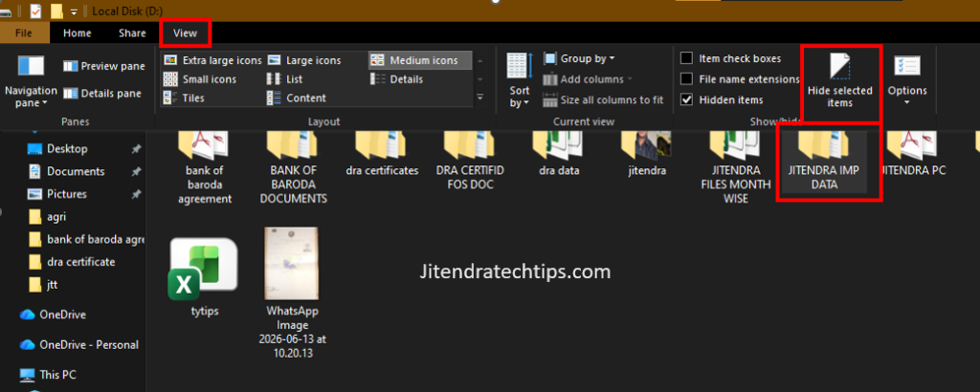The image size is (980, 392).
Task: Open the agri folder in sidebar
Action: click(x=48, y=217)
